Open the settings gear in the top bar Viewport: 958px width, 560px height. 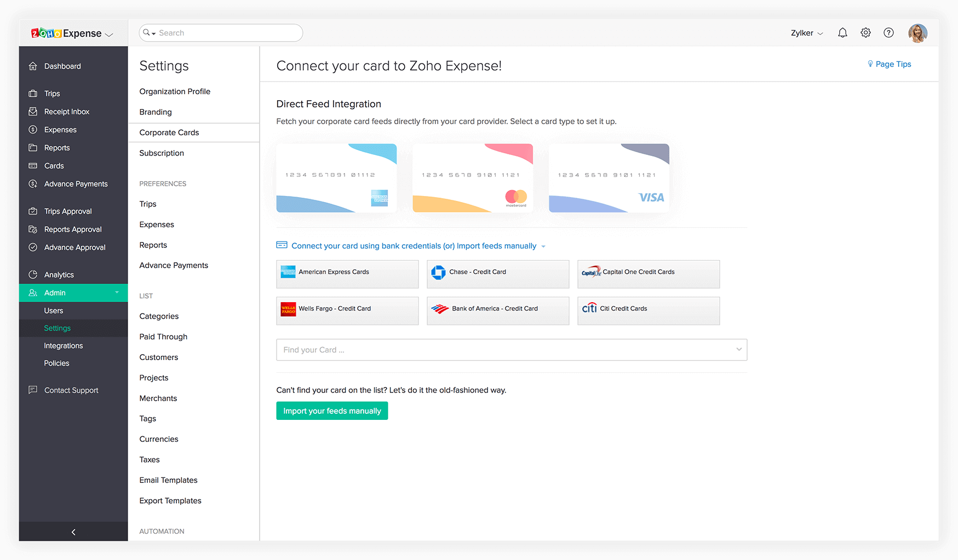tap(865, 32)
